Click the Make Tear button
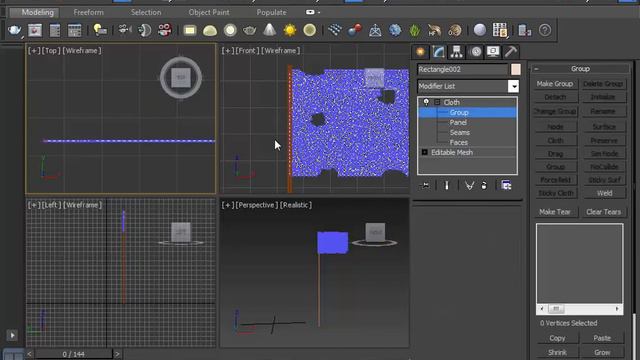This screenshot has height=360, width=640. [555, 212]
